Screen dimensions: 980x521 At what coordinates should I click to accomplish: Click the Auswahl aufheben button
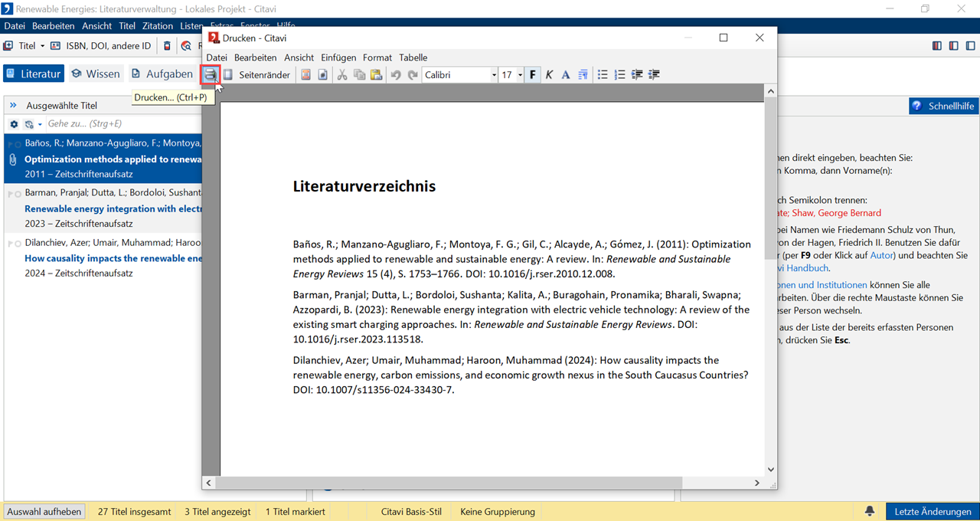[44, 511]
